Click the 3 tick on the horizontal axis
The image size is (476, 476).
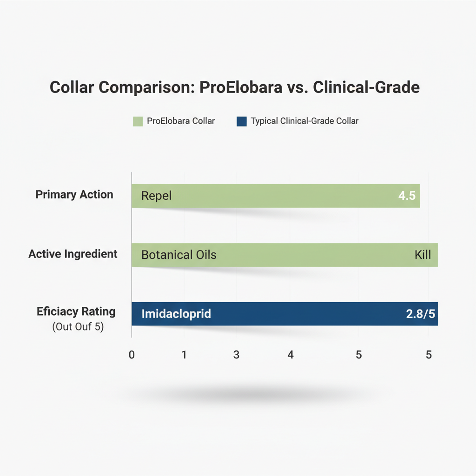[x=236, y=355]
